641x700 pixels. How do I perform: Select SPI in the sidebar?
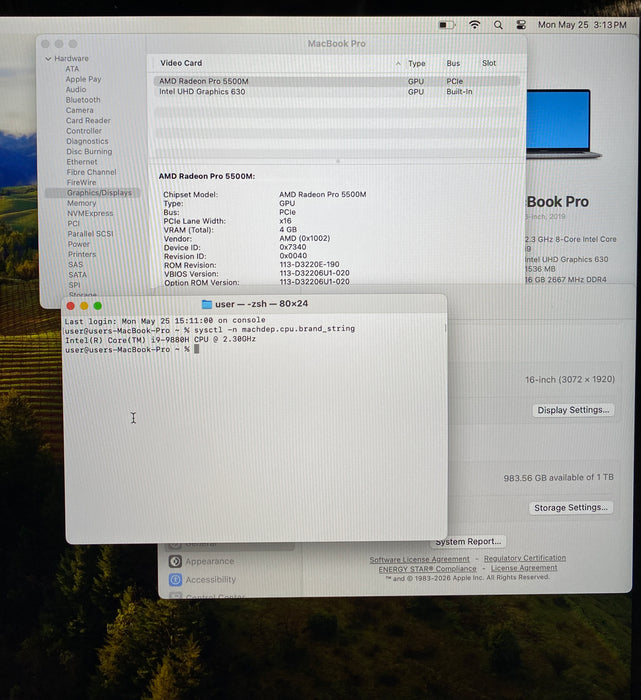(x=75, y=285)
